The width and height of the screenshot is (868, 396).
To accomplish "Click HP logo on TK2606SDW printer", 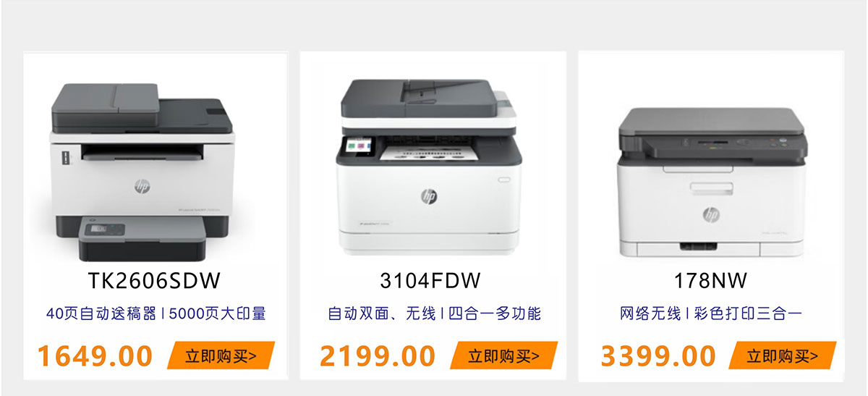I will [142, 186].
